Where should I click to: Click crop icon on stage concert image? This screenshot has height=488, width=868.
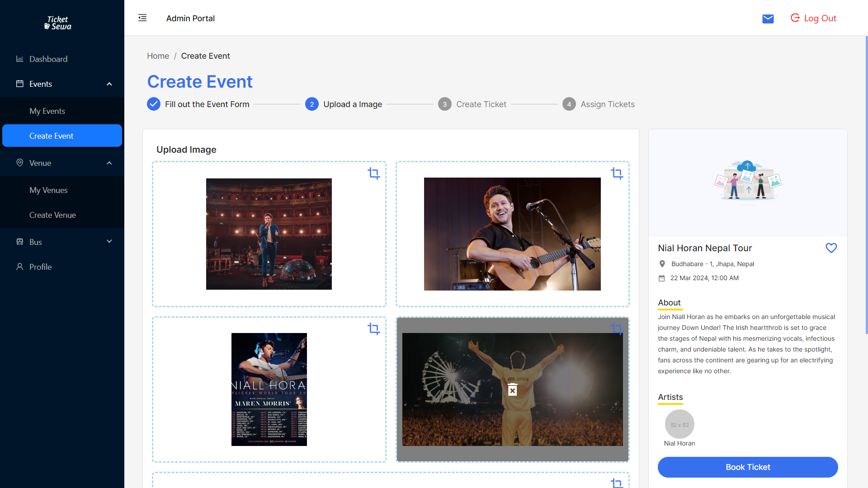click(x=373, y=174)
